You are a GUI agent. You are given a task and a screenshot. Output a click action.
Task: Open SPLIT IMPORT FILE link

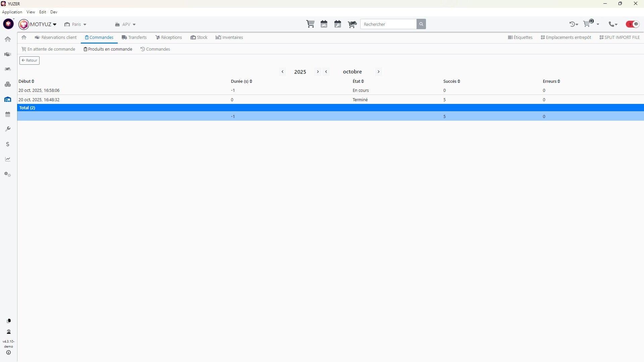(620, 38)
